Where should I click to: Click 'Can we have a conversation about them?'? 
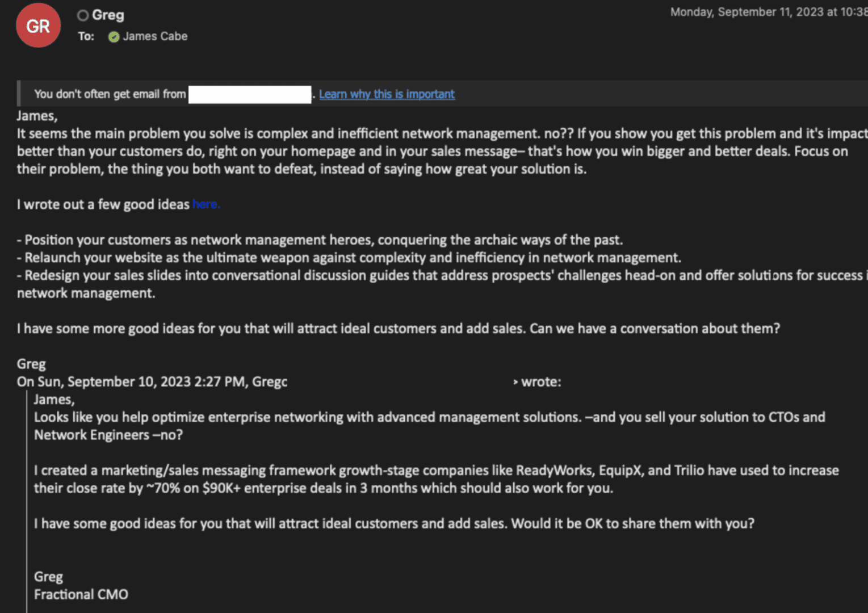coord(655,329)
